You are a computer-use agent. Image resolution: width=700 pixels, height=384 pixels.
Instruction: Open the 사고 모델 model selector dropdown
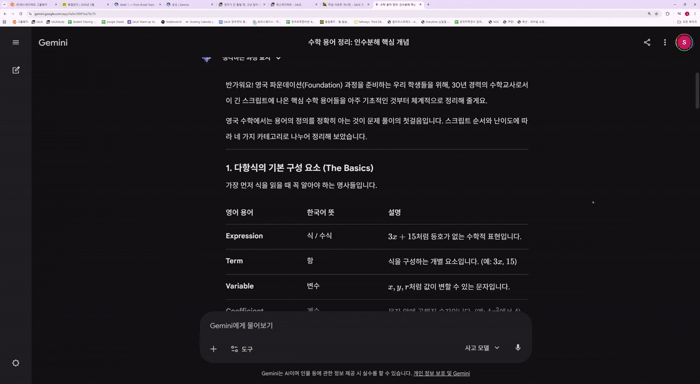click(x=482, y=348)
